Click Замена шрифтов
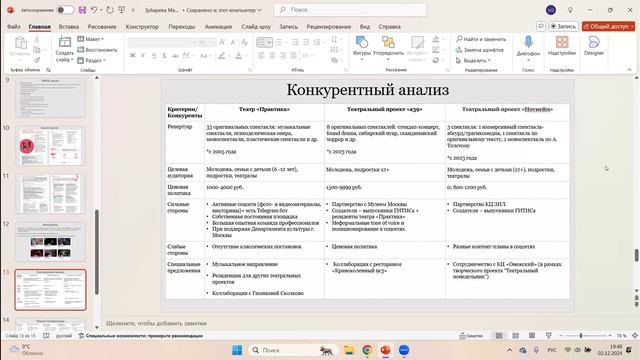The width and height of the screenshot is (640, 360). pos(479,50)
